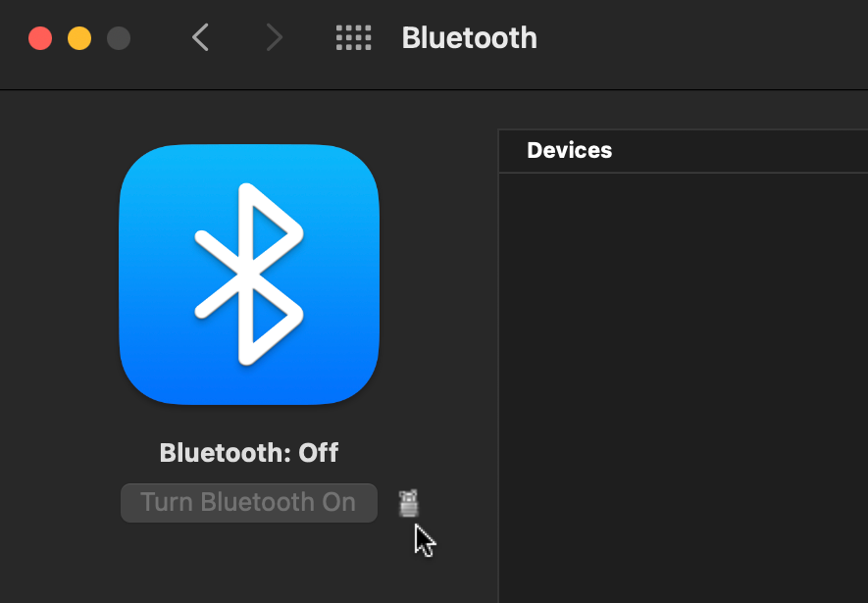Click the empty title bar area
Viewport: 868px width, 603px height.
(703, 38)
